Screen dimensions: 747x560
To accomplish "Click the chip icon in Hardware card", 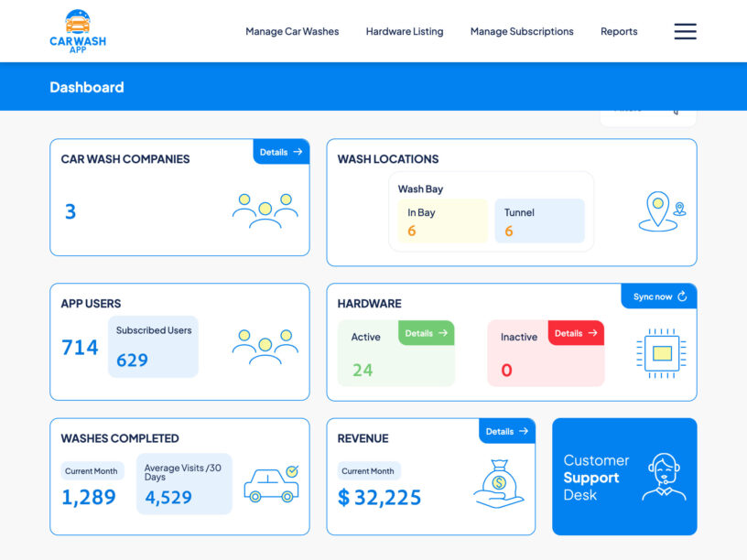I will [661, 352].
